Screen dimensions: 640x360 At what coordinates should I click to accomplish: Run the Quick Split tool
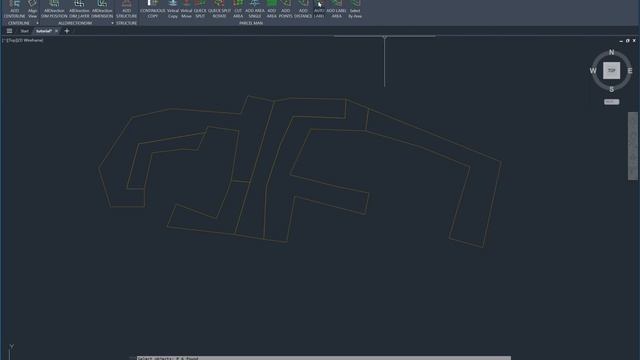(200, 9)
